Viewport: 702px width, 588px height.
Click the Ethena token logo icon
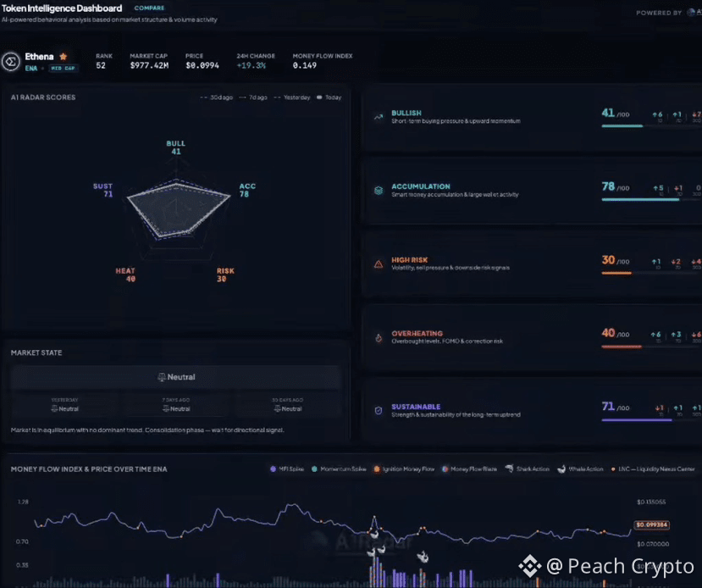point(11,61)
